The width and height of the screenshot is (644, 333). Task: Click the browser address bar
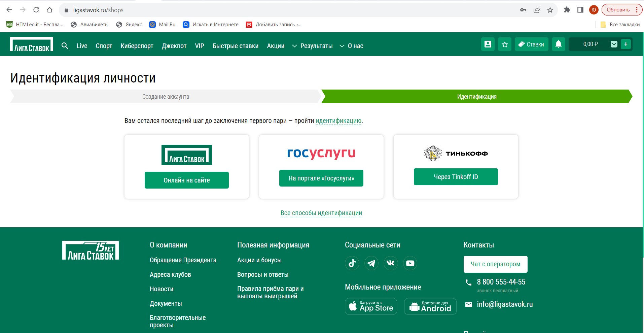pos(269,10)
